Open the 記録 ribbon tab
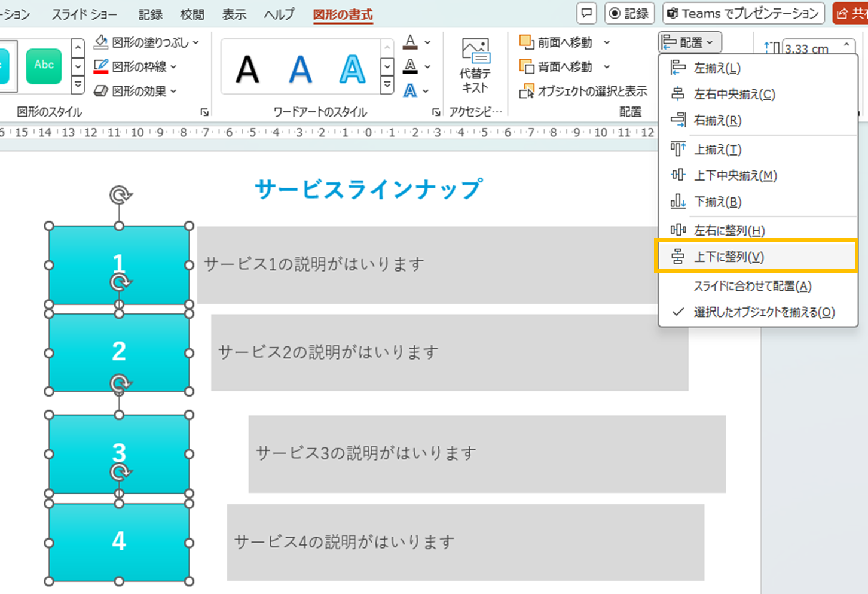 tap(150, 14)
